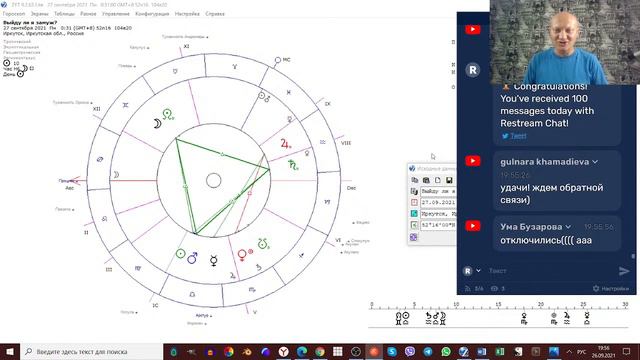Click the Moon glyph in the chart's upper left
This screenshot has height=360, width=640.
tap(157, 123)
